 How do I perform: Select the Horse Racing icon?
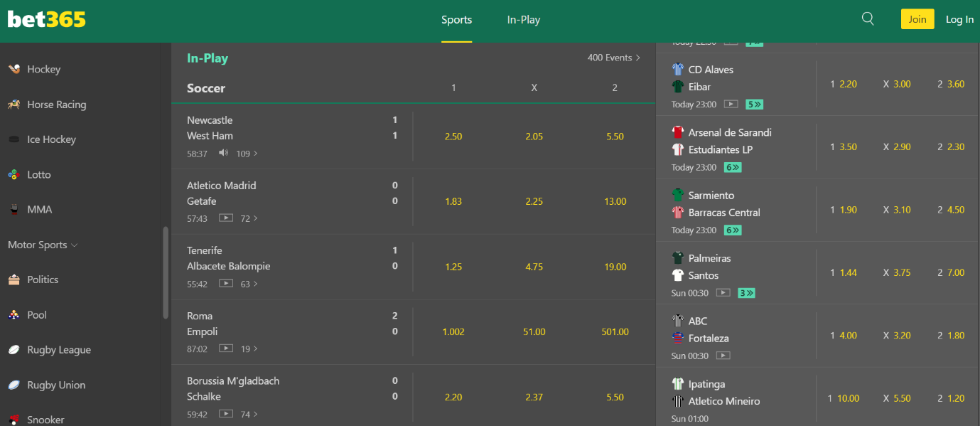click(14, 105)
